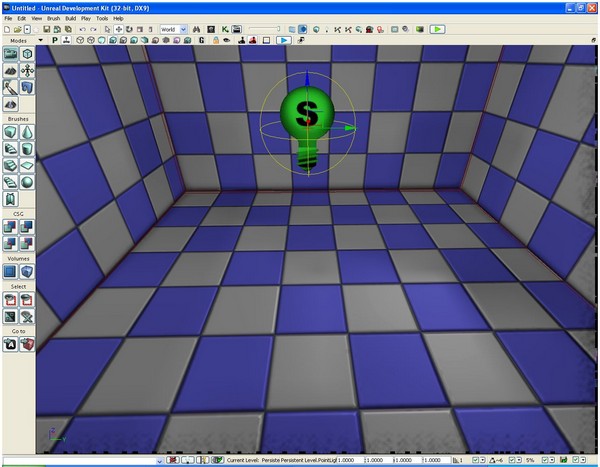The width and height of the screenshot is (600, 467).
Task: Open Find Actors binoculars
Action: [x=196, y=29]
